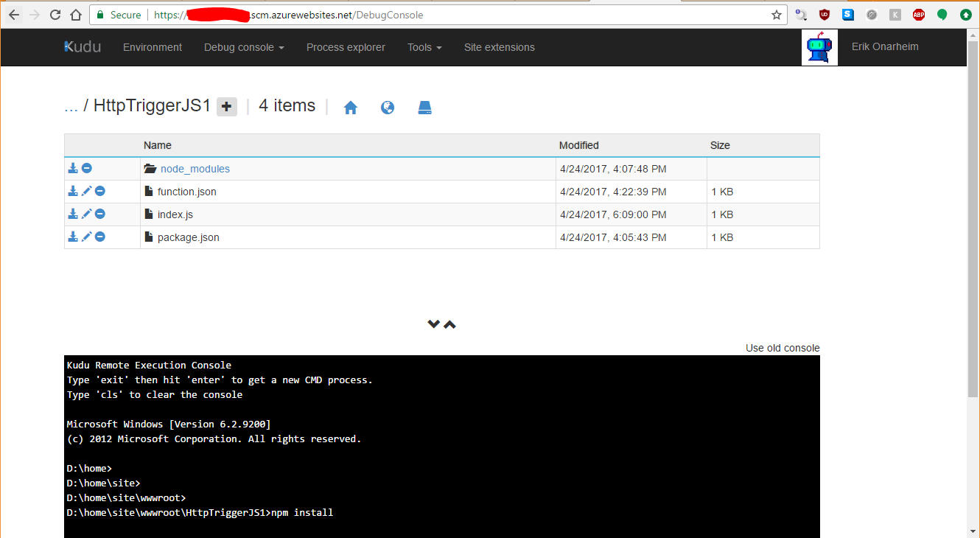Download the node_modules folder
This screenshot has height=538, width=980.
point(73,169)
